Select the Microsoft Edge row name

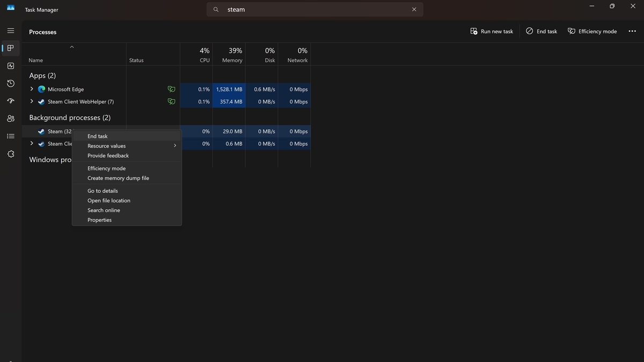tap(65, 90)
